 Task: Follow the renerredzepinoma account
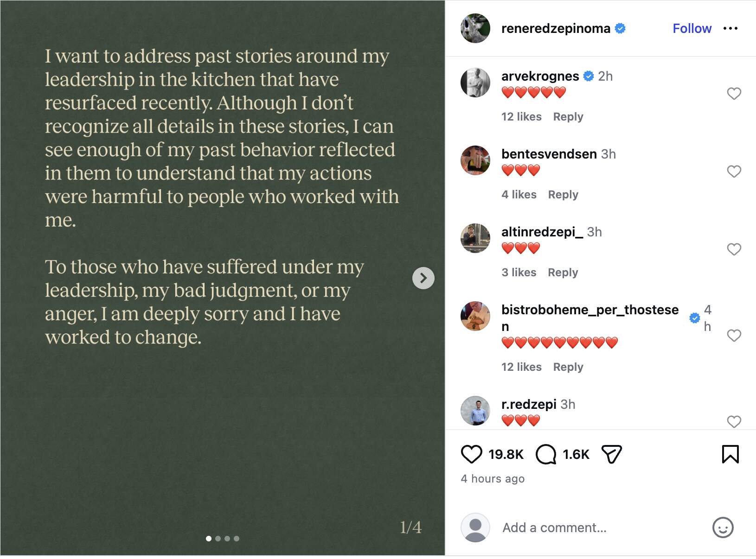tap(692, 29)
